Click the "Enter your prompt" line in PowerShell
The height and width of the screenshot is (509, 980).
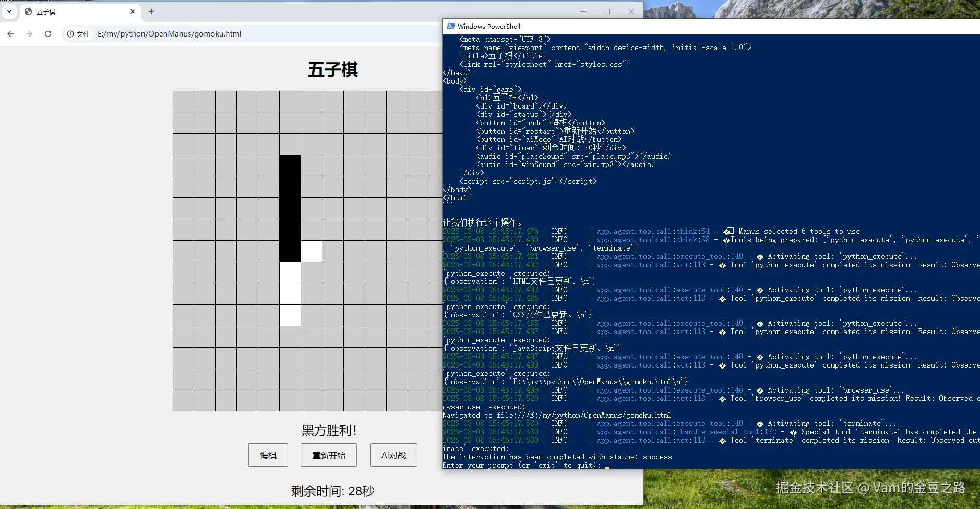pos(522,465)
